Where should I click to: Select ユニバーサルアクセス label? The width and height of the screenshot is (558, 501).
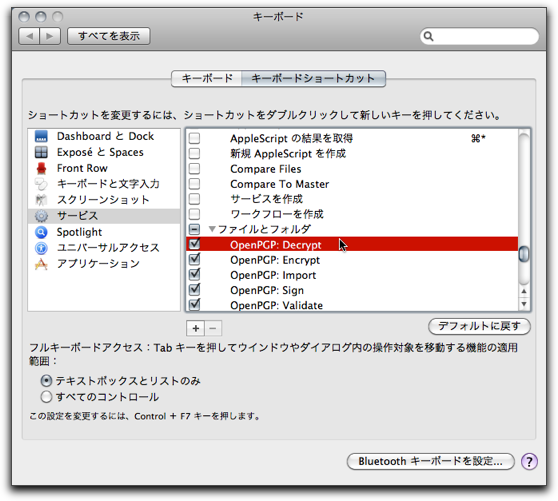[x=108, y=248]
